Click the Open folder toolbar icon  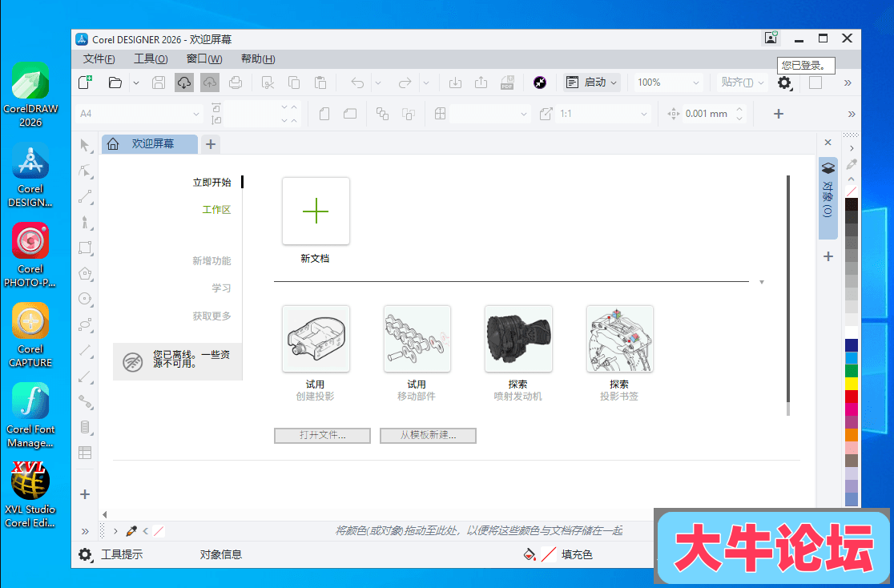[115, 83]
